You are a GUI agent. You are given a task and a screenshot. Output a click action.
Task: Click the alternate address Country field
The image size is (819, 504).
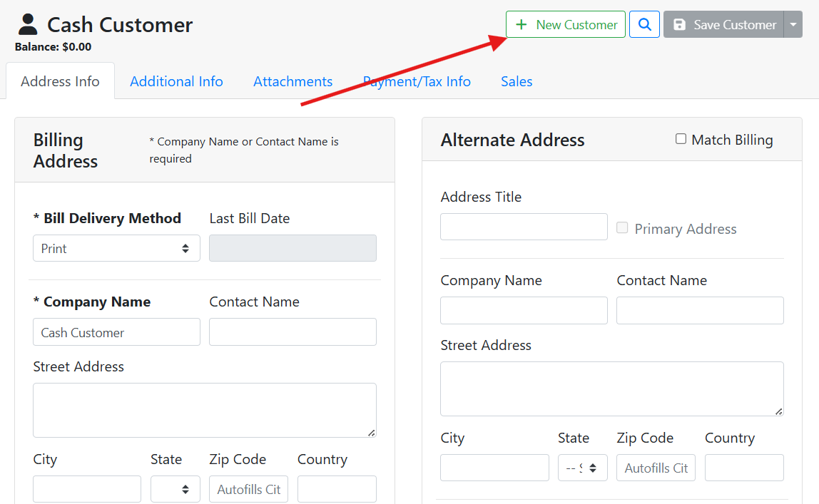[744, 468]
